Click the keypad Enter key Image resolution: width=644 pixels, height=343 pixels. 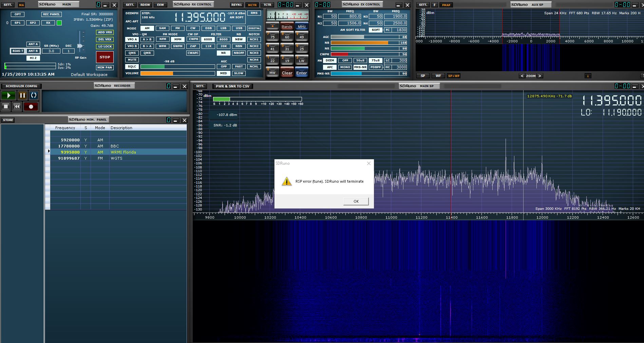coord(302,72)
